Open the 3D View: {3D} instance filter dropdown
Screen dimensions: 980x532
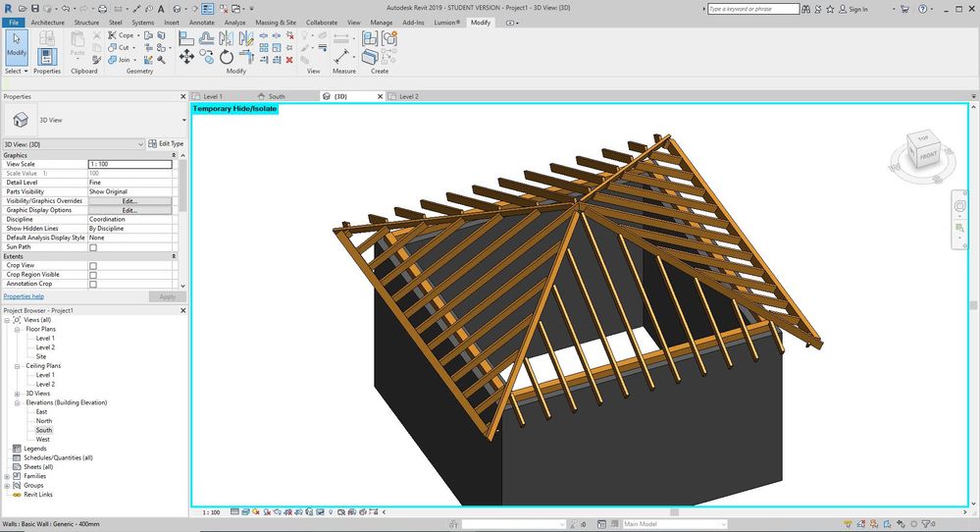[x=74, y=144]
